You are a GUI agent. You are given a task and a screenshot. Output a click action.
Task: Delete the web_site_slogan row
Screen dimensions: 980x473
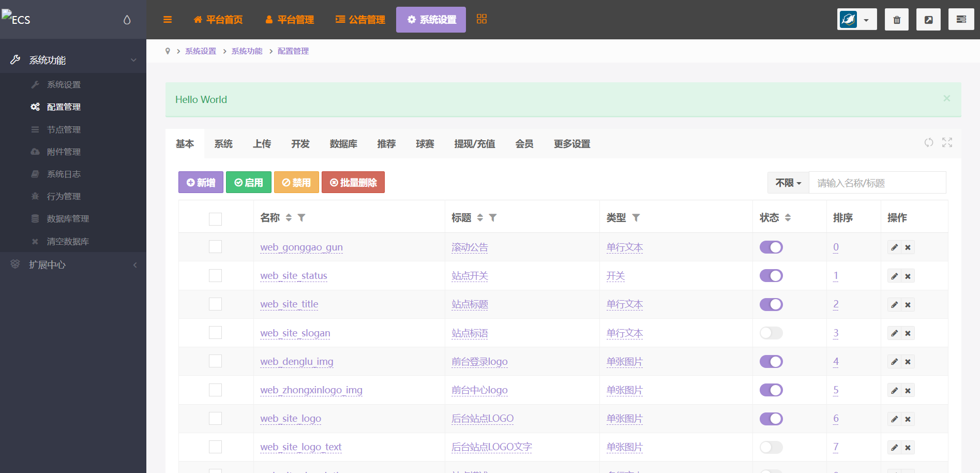point(908,333)
